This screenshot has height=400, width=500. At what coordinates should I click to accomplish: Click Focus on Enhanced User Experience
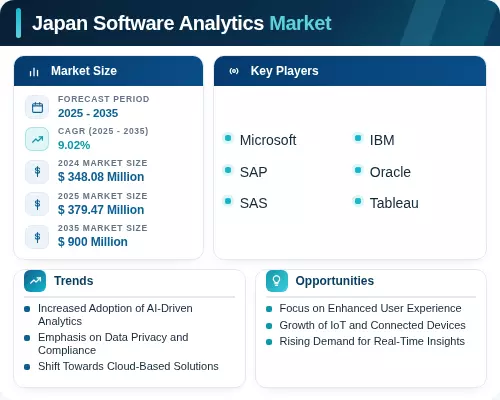(370, 308)
